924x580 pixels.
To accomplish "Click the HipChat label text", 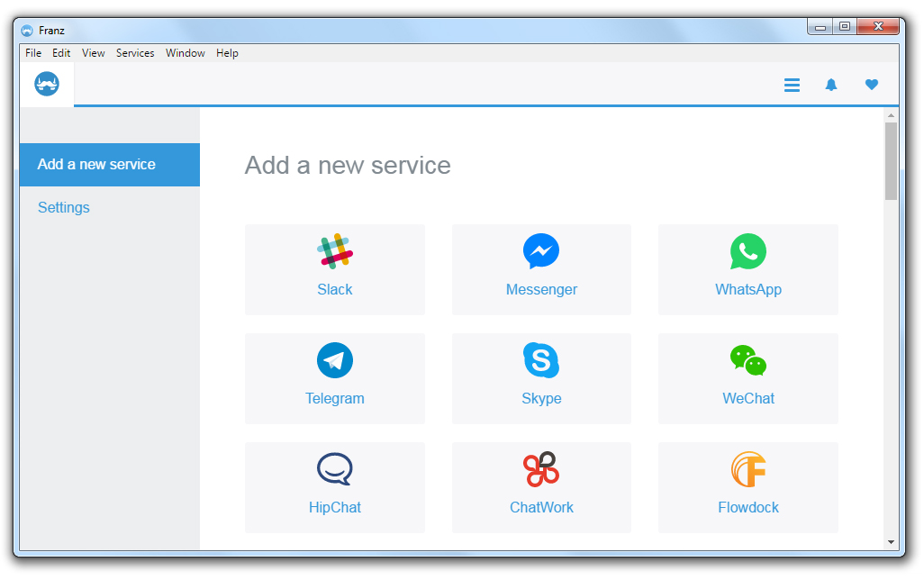I will pos(335,508).
